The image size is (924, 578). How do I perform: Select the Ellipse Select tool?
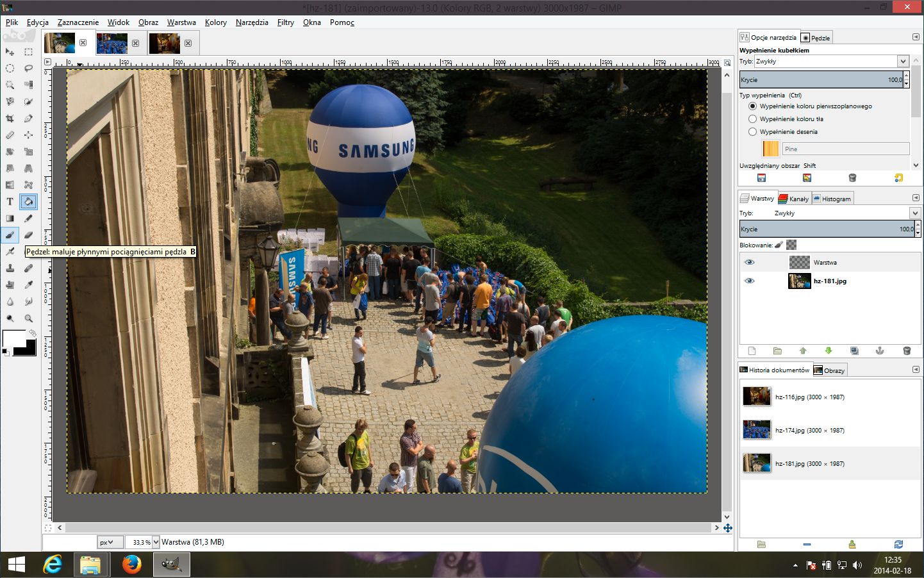pyautogui.click(x=10, y=69)
